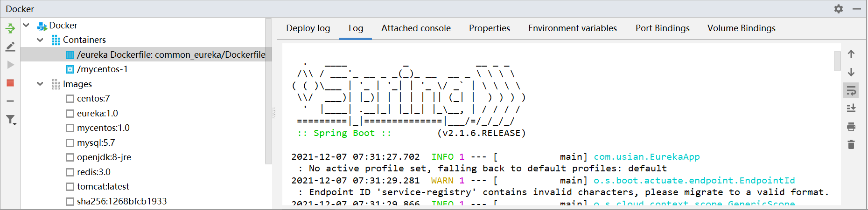
Task: Open Volume Bindings tab
Action: point(742,28)
